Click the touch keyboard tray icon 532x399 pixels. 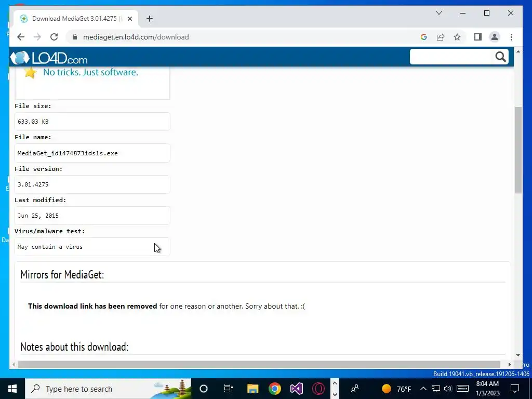coord(462,389)
